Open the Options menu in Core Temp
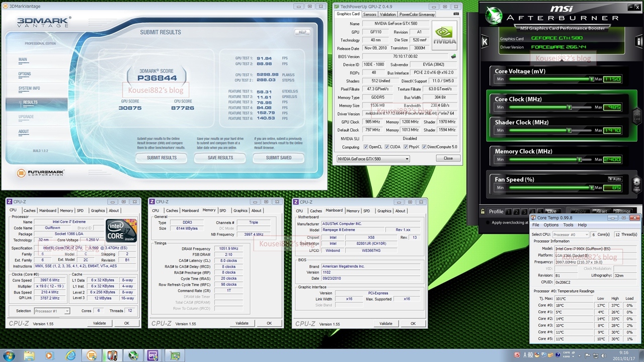 tap(550, 225)
